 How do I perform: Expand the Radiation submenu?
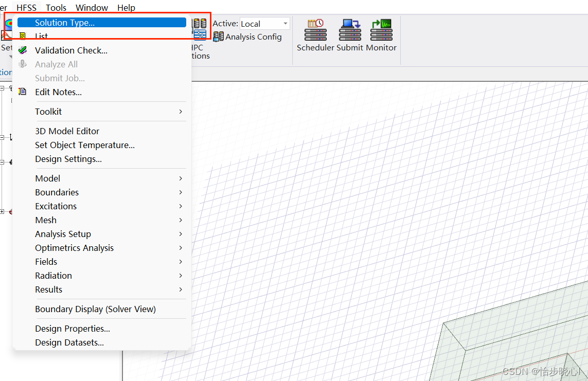point(102,276)
